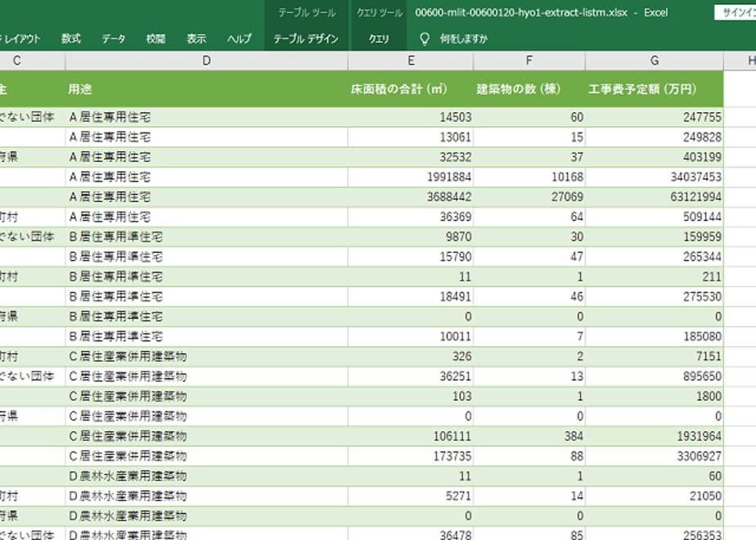Select cost cell 265344
Viewport: 756px width, 540px height.
click(x=655, y=257)
